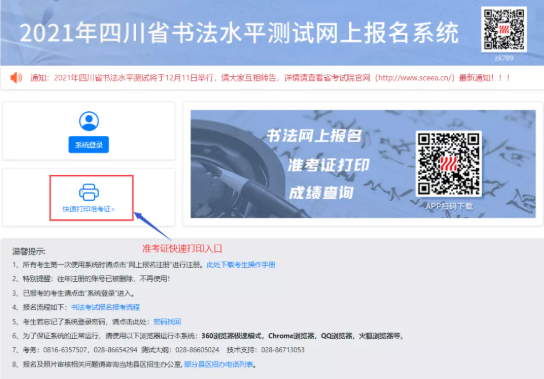This screenshot has width=544, height=379.
Task: Click the calligraphy banner image
Action: [363, 164]
